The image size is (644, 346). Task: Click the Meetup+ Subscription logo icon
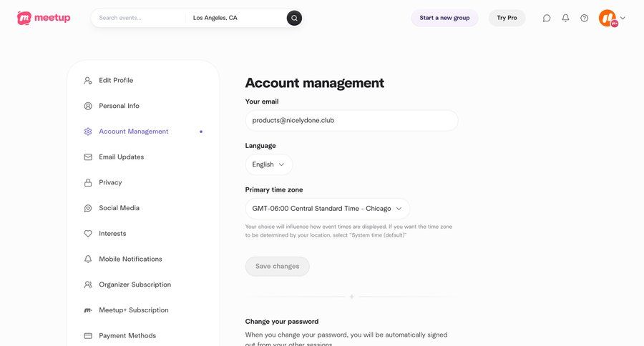(x=88, y=310)
